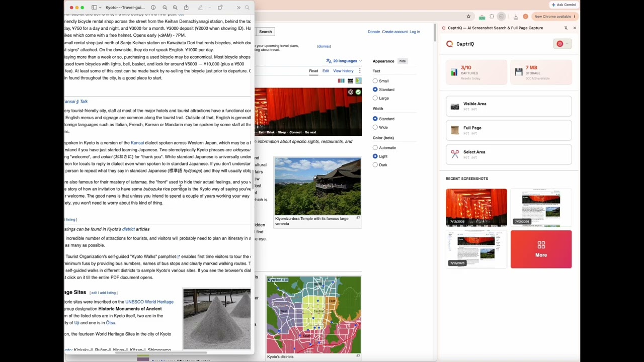
Task: Open the Ōtsu link in Preview
Action: point(111,323)
